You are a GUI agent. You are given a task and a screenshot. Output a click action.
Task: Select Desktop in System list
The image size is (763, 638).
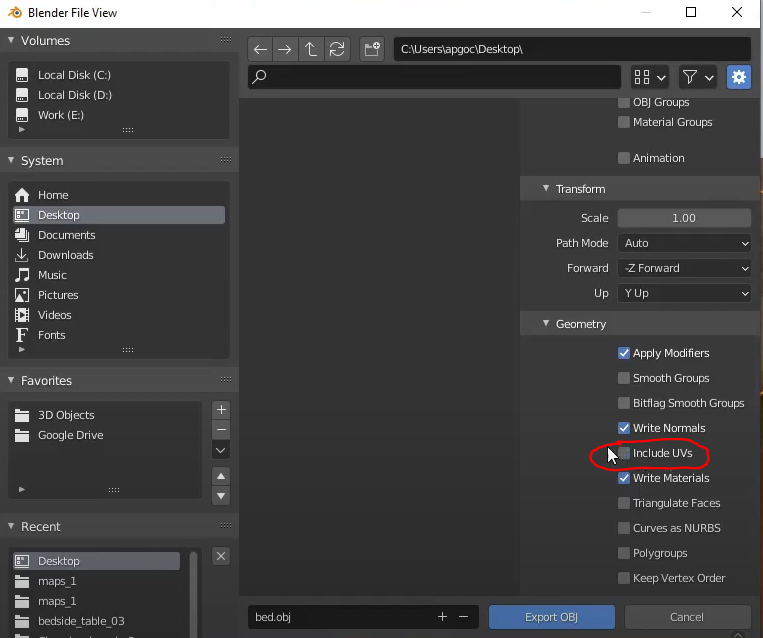119,215
